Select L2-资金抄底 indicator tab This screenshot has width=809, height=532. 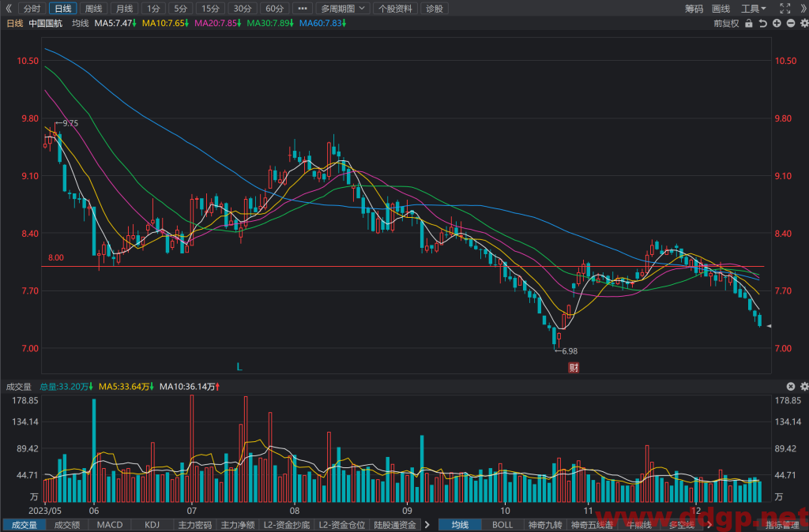click(286, 525)
